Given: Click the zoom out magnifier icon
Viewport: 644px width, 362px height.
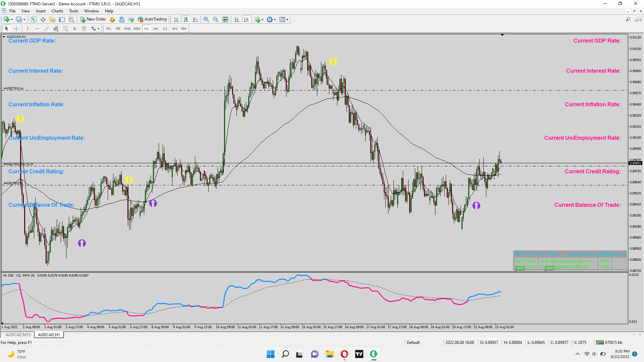Looking at the screenshot, I should (x=216, y=19).
